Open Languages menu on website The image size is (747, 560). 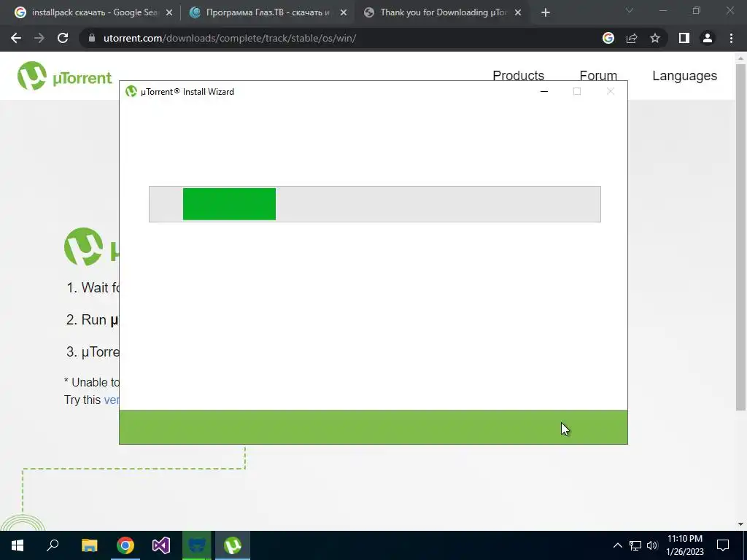click(x=684, y=76)
